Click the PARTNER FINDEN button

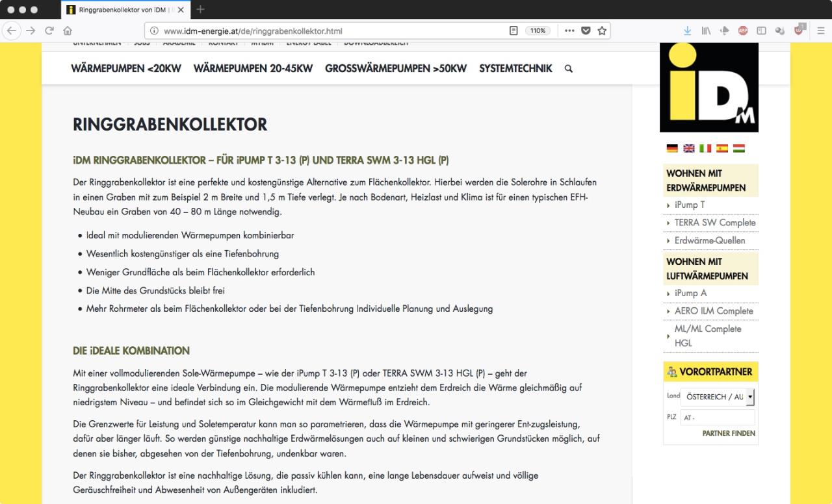[x=729, y=433]
